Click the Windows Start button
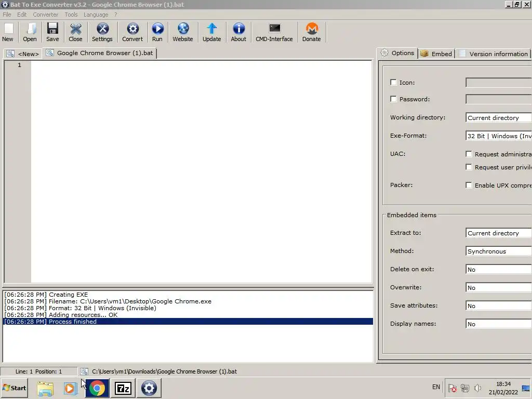532x399 pixels. tap(14, 388)
